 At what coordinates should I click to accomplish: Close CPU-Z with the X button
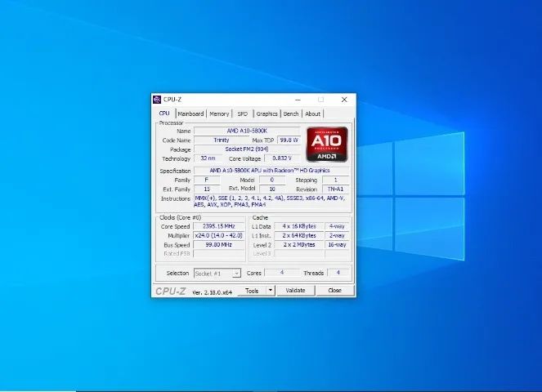pyautogui.click(x=344, y=100)
